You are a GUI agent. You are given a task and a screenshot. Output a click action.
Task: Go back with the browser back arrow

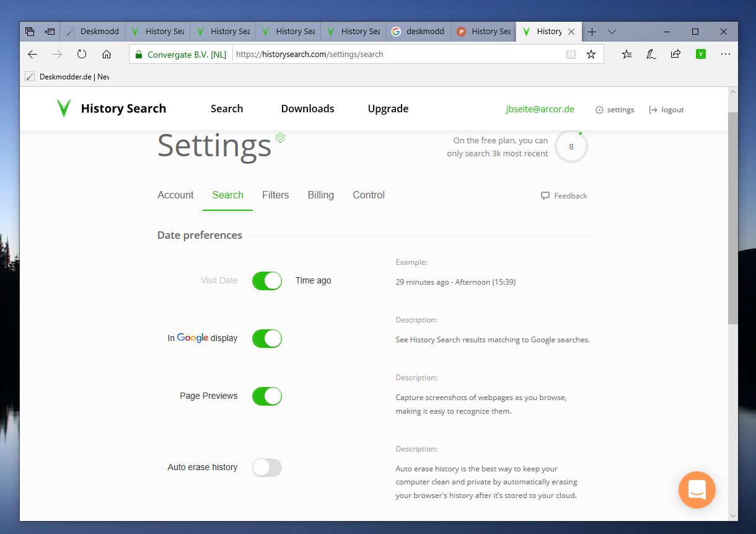pyautogui.click(x=33, y=55)
